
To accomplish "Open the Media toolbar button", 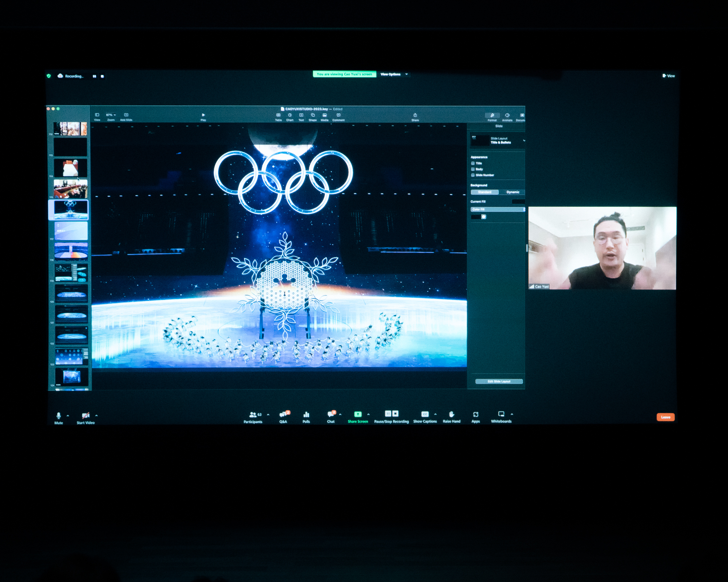I will coord(324,115).
